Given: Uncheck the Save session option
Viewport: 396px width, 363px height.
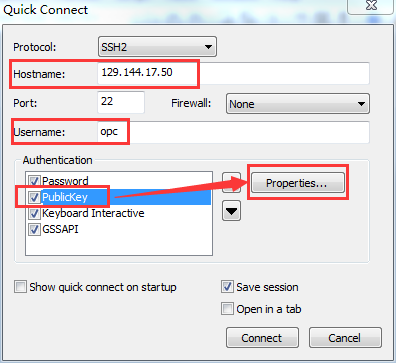Looking at the screenshot, I should [227, 287].
